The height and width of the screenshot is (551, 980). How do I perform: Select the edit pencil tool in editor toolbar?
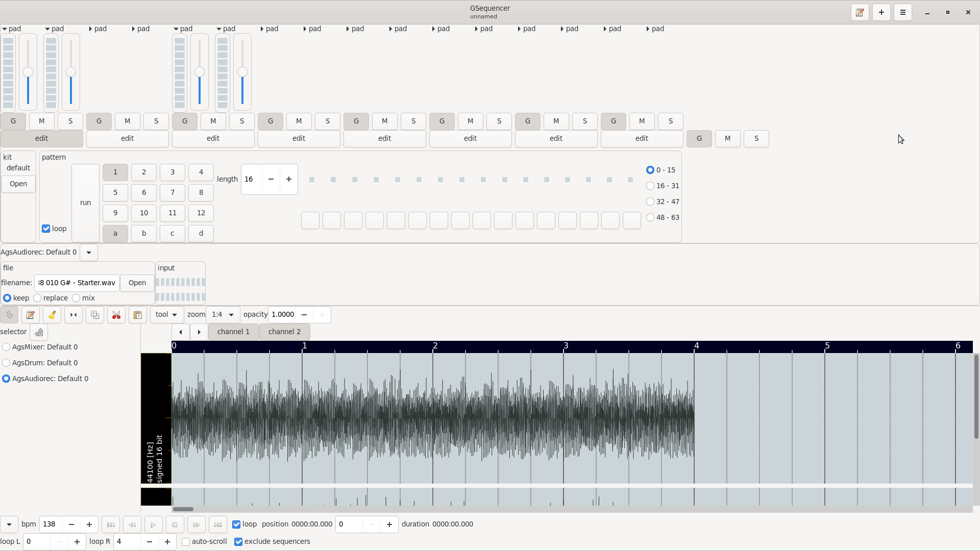point(31,315)
